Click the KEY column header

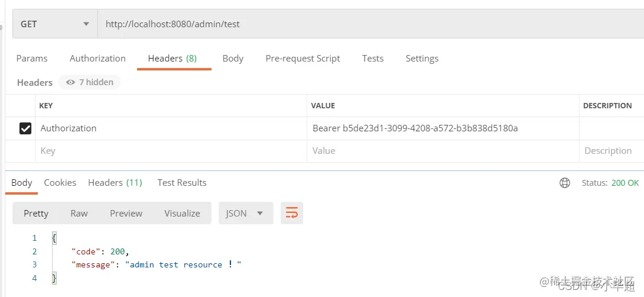(45, 106)
